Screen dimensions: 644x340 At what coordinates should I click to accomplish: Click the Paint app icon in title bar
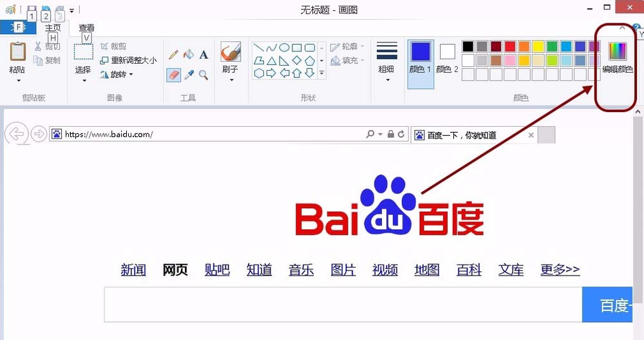click(x=10, y=9)
